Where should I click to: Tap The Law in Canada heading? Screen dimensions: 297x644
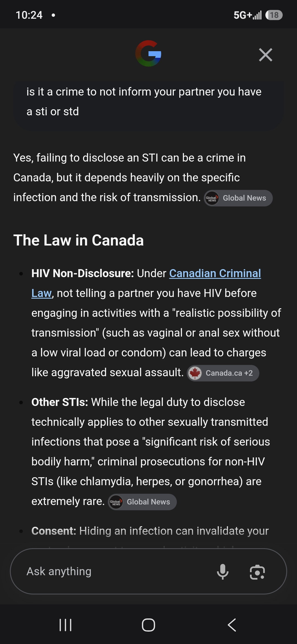click(x=79, y=240)
